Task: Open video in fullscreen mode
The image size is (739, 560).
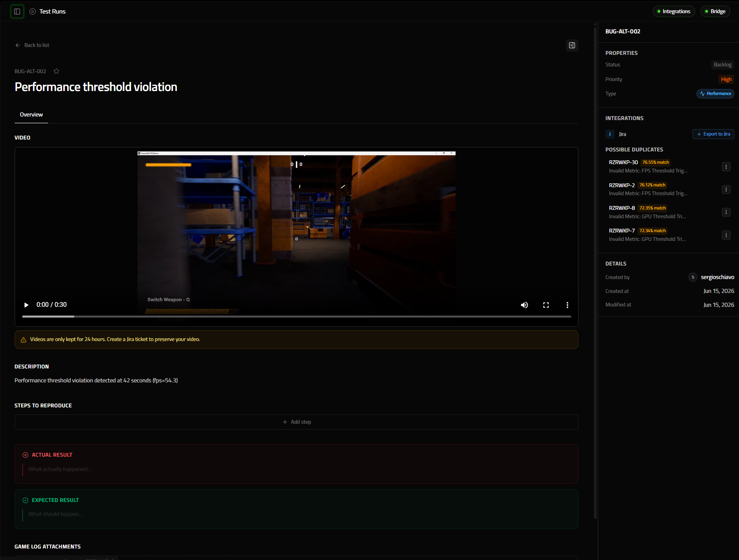Action: (546, 305)
